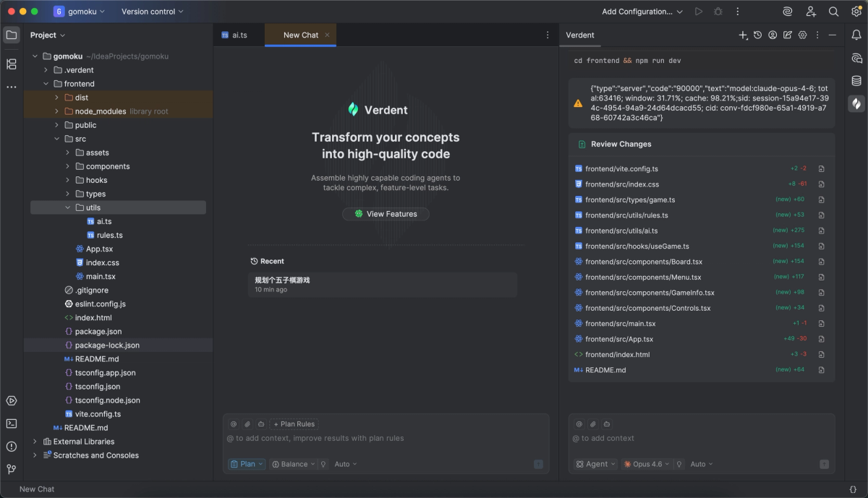Open IDE settings gear in title bar
The height and width of the screenshot is (498, 868).
(x=856, y=12)
